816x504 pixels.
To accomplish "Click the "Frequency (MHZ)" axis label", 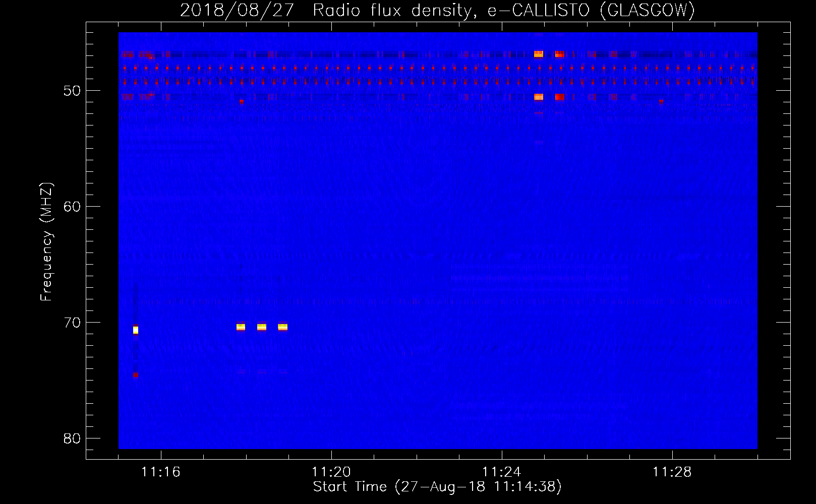I will (x=46, y=242).
